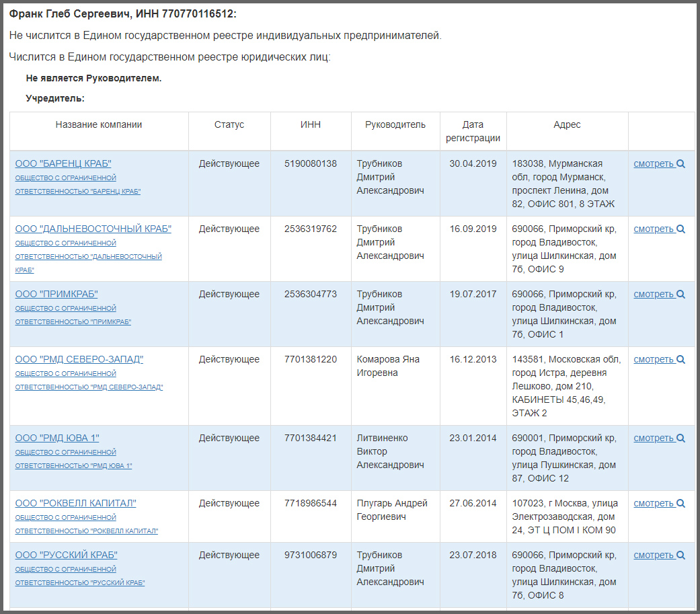The height and width of the screenshot is (614, 700).
Task: Click the magnifier icon in РОКВЕЛЛ КАПИТАЛ row
Action: click(680, 503)
